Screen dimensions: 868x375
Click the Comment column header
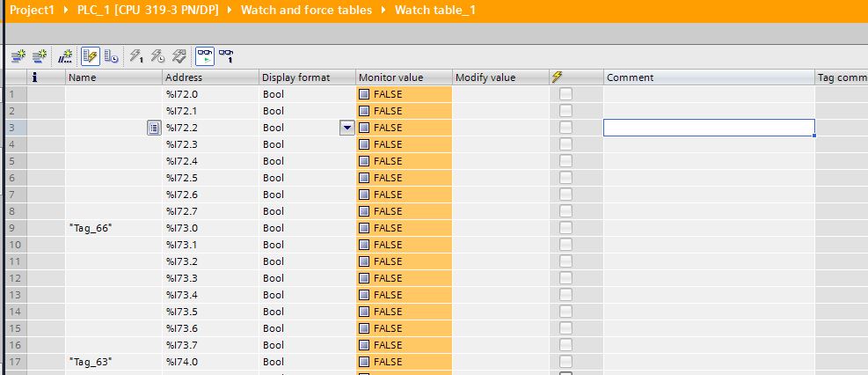tap(709, 77)
